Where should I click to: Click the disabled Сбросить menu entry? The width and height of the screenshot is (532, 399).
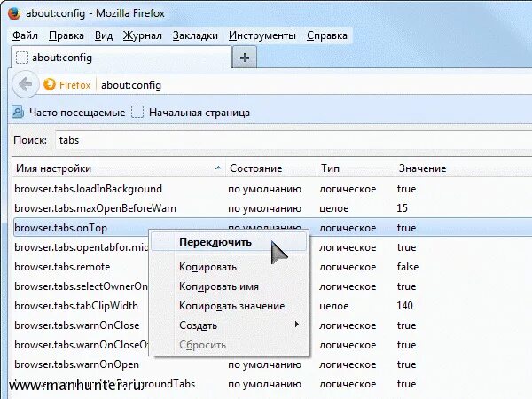[x=229, y=345]
